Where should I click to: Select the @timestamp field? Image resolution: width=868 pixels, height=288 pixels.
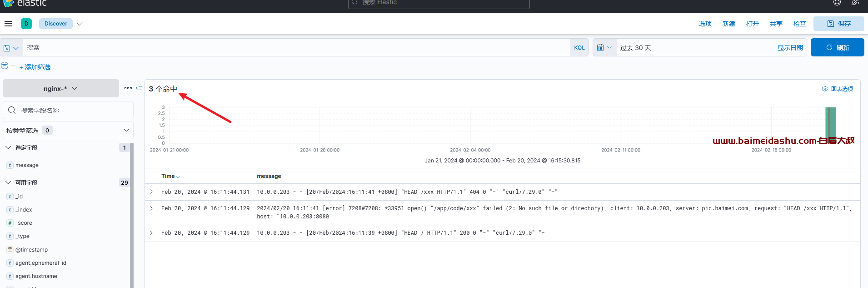pyautogui.click(x=31, y=250)
